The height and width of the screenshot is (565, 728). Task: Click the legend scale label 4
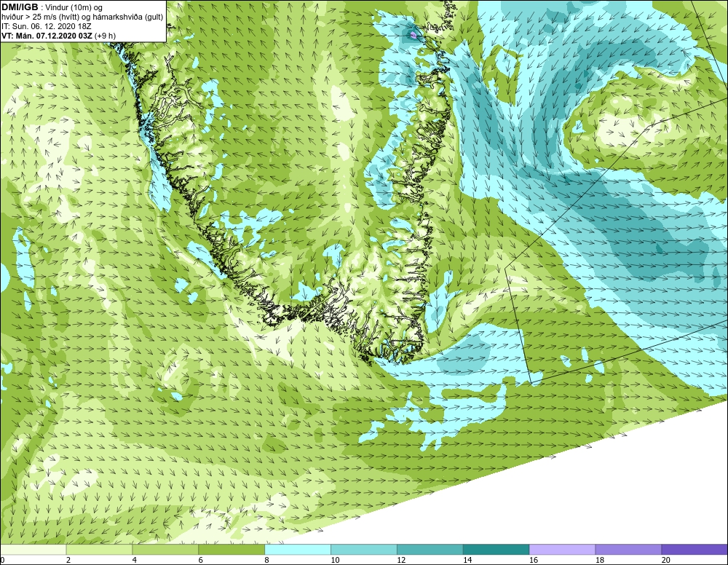pos(135,560)
